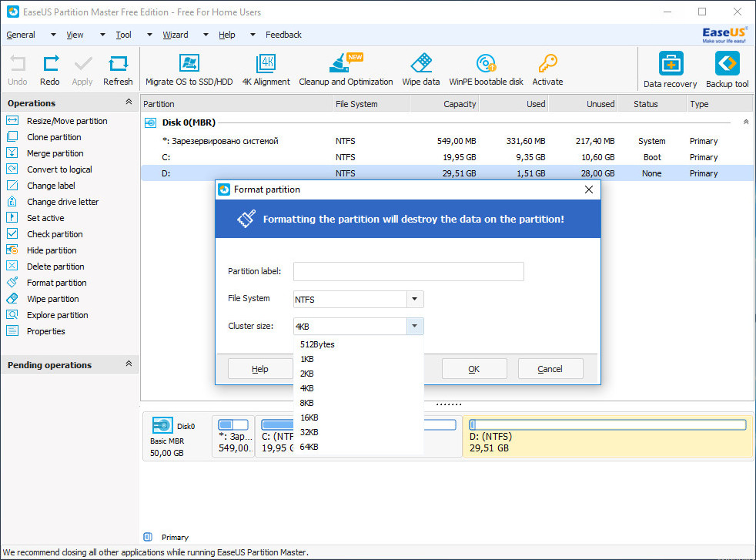The image size is (756, 560).
Task: Close the Format partition dialog
Action: (589, 189)
